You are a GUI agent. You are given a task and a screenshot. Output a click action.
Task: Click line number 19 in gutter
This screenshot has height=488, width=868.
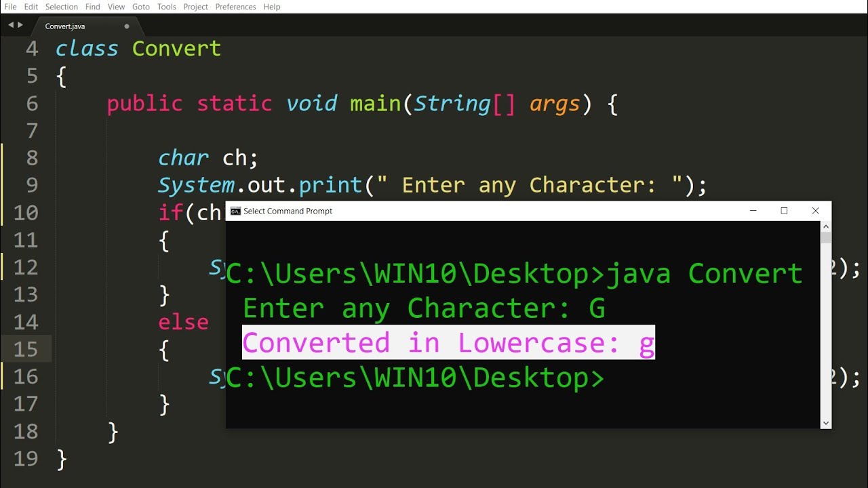click(26, 458)
